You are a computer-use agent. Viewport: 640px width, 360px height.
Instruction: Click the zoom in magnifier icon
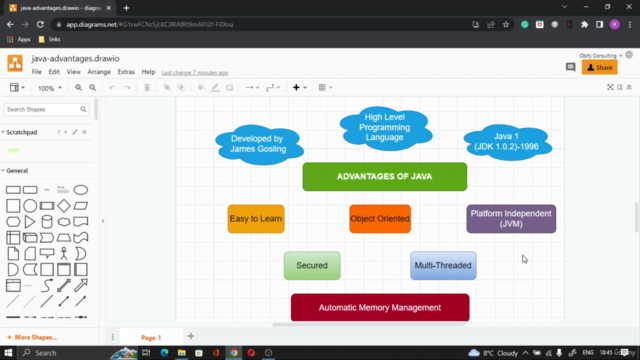pos(78,87)
